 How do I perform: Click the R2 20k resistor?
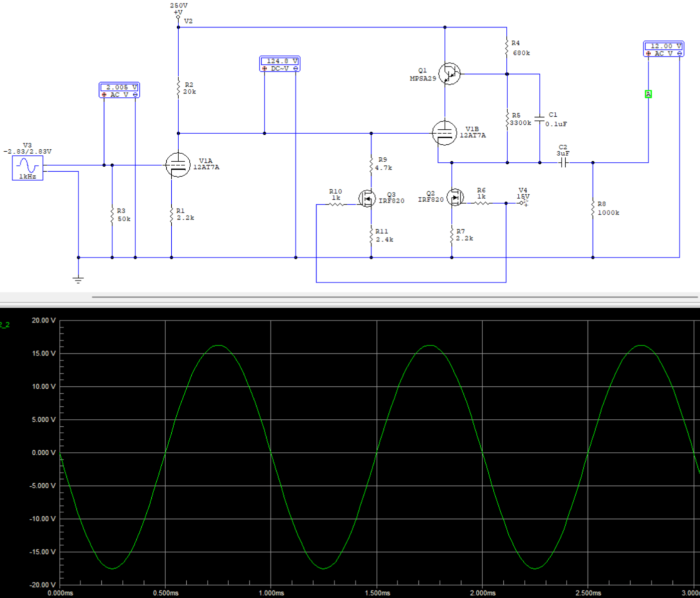[x=178, y=88]
